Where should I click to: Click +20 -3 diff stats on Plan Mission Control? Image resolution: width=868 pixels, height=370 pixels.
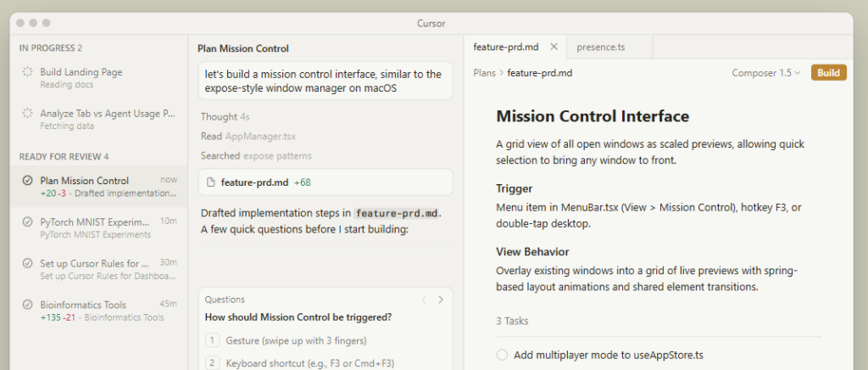(x=53, y=193)
